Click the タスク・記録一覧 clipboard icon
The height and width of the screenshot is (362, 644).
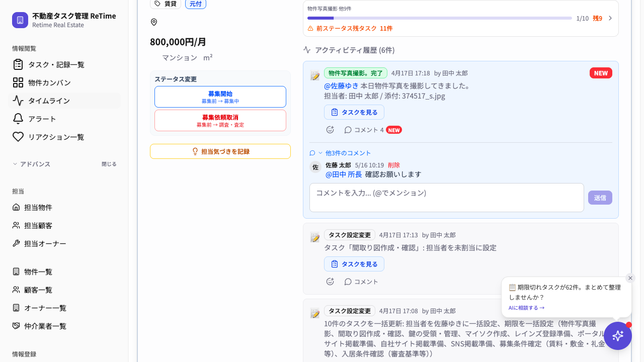point(18,64)
